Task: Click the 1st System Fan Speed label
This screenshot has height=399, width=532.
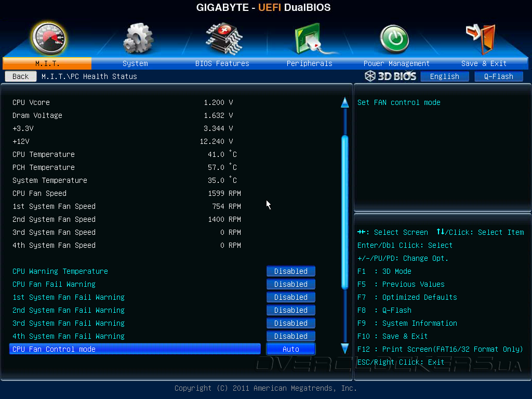Action: click(x=54, y=206)
